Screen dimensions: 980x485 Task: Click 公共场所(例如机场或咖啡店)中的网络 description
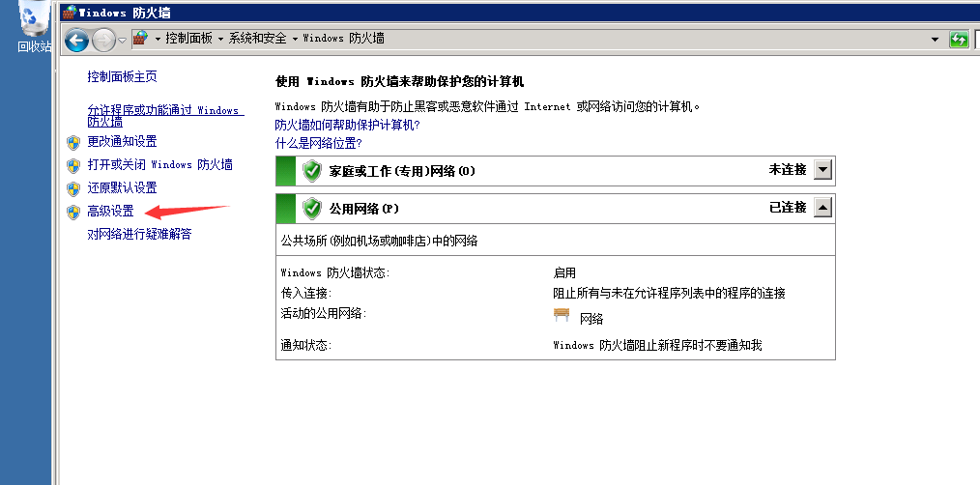tap(380, 241)
